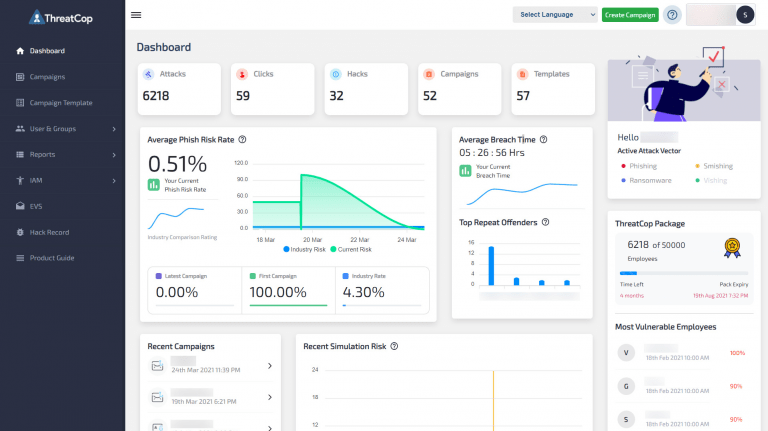Open the help question mark icon
Screen dimensions: 768x431
(x=672, y=15)
